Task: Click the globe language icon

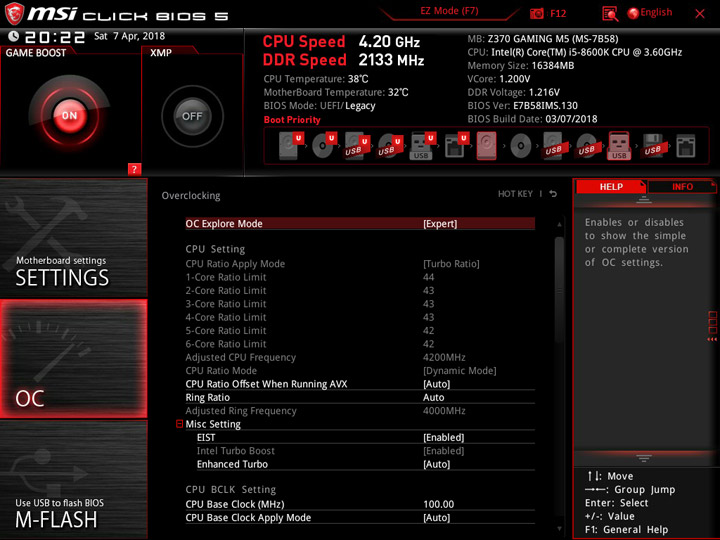Action: pos(633,13)
